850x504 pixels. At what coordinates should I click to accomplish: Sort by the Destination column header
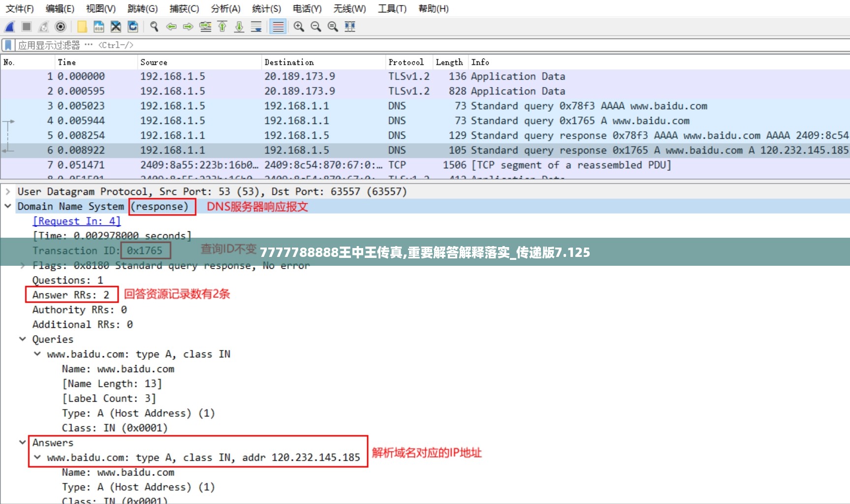(323, 62)
